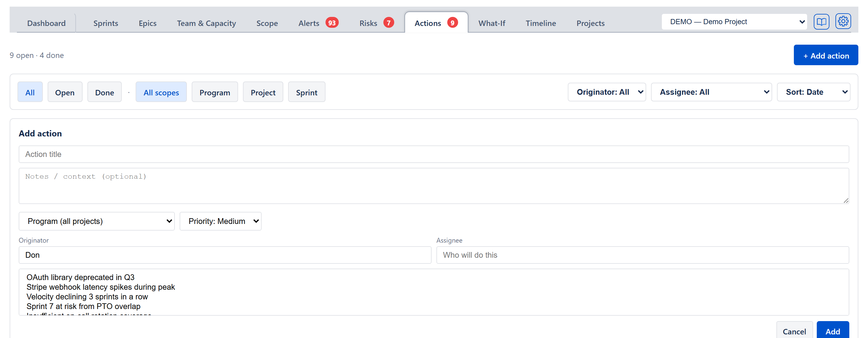Click the Originator field containing Don
This screenshot has height=338, width=868.
click(x=225, y=255)
